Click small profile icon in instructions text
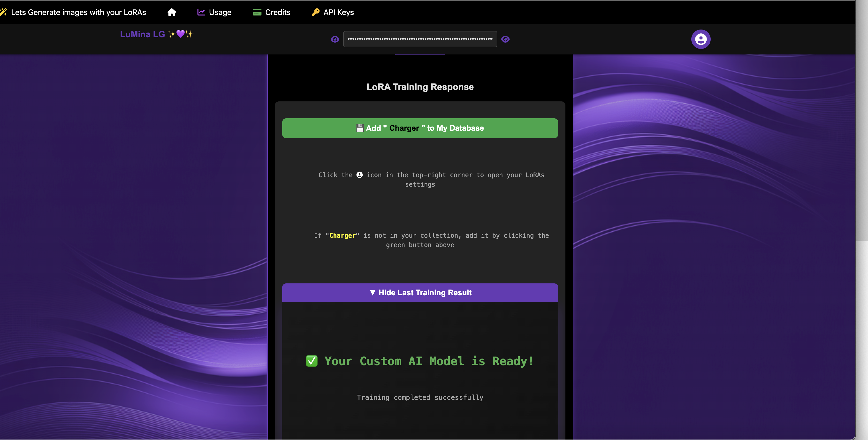868x440 pixels. coord(359,175)
